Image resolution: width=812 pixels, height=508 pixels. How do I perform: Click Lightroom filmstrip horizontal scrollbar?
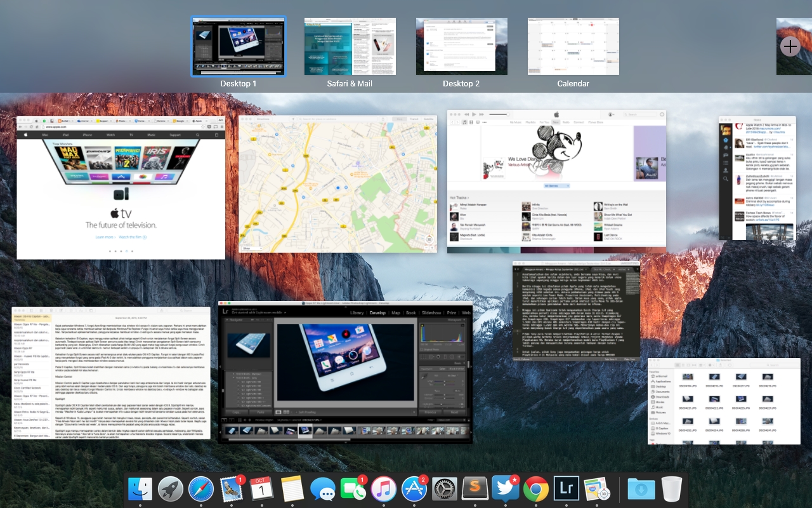289,439
